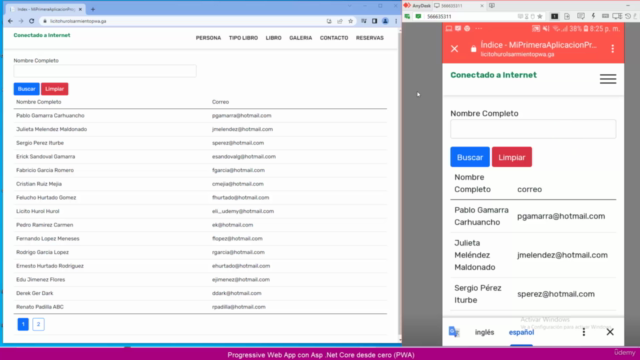Image resolution: width=640 pixels, height=360 pixels.
Task: Share this page from Chrome address bar
Action: (x=340, y=21)
